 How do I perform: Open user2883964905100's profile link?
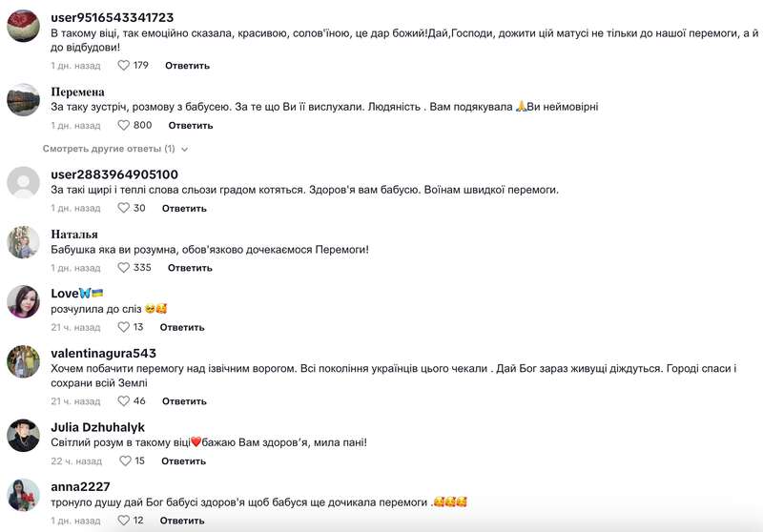click(x=113, y=174)
